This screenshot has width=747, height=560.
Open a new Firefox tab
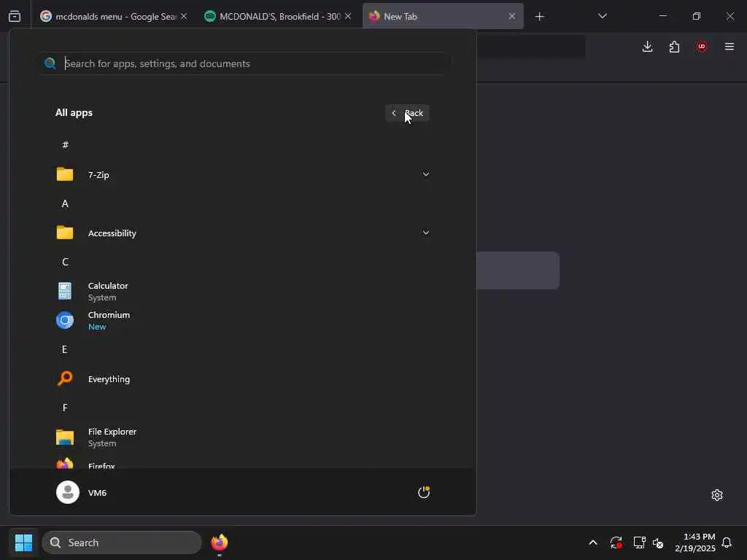pyautogui.click(x=539, y=17)
